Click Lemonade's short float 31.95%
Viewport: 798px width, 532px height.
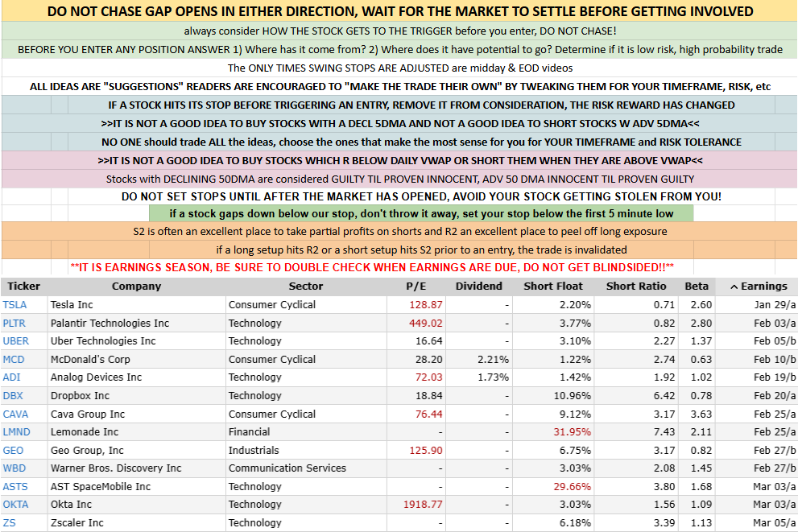[x=572, y=432]
